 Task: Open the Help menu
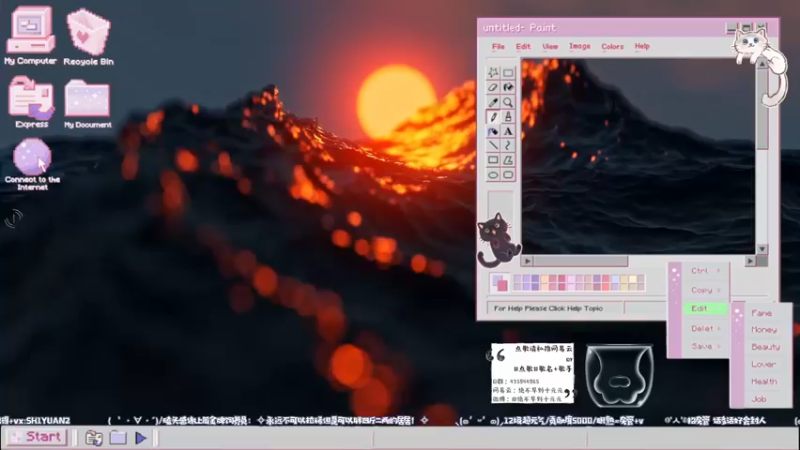(642, 46)
